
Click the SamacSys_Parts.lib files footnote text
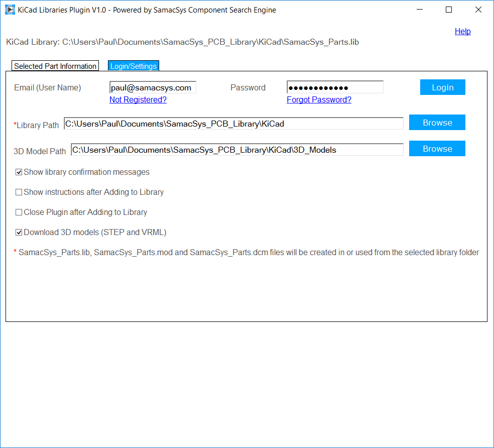click(x=246, y=253)
